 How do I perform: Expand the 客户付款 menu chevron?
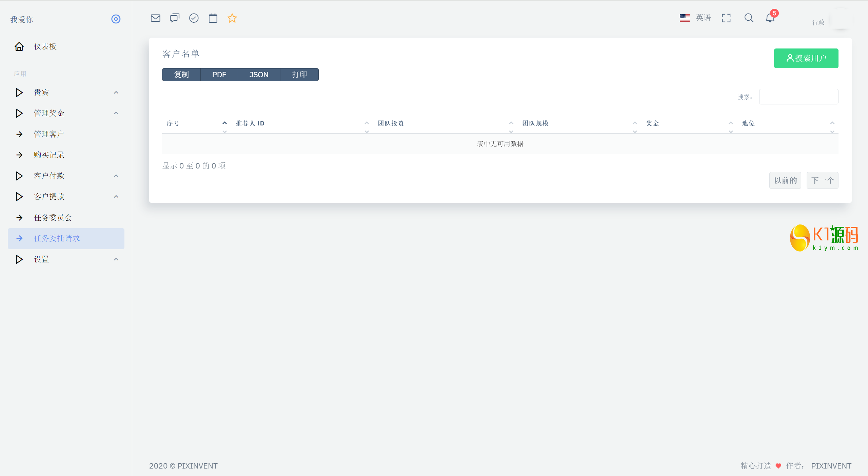(116, 176)
